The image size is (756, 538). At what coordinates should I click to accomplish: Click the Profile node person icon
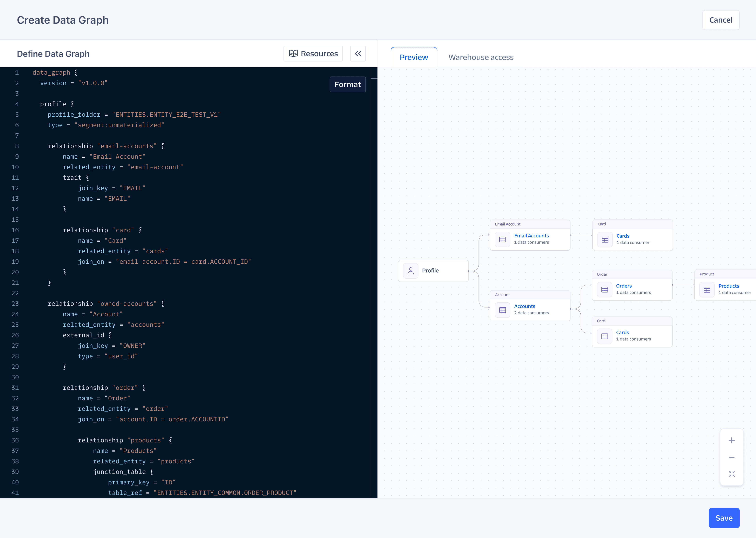click(410, 271)
